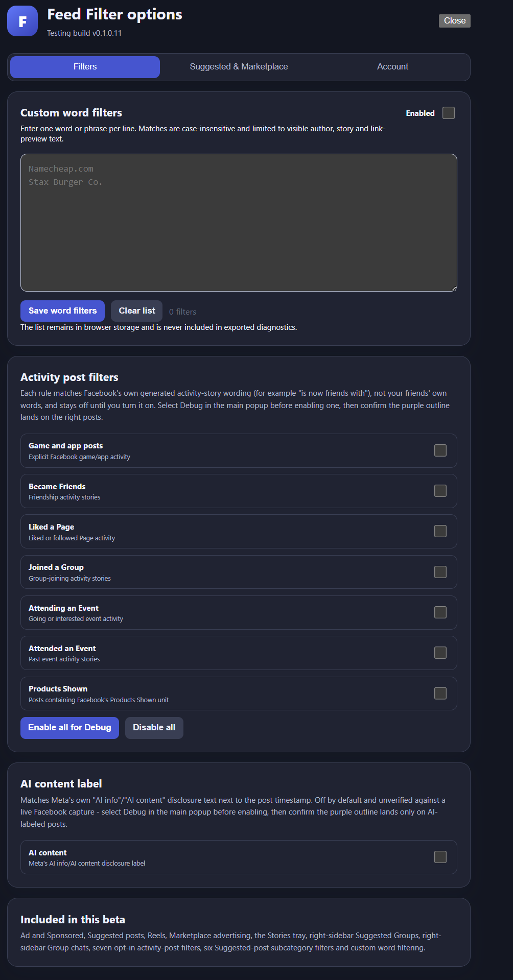This screenshot has width=513, height=980.
Task: Toggle the Game and app posts filter
Action: [x=440, y=450]
